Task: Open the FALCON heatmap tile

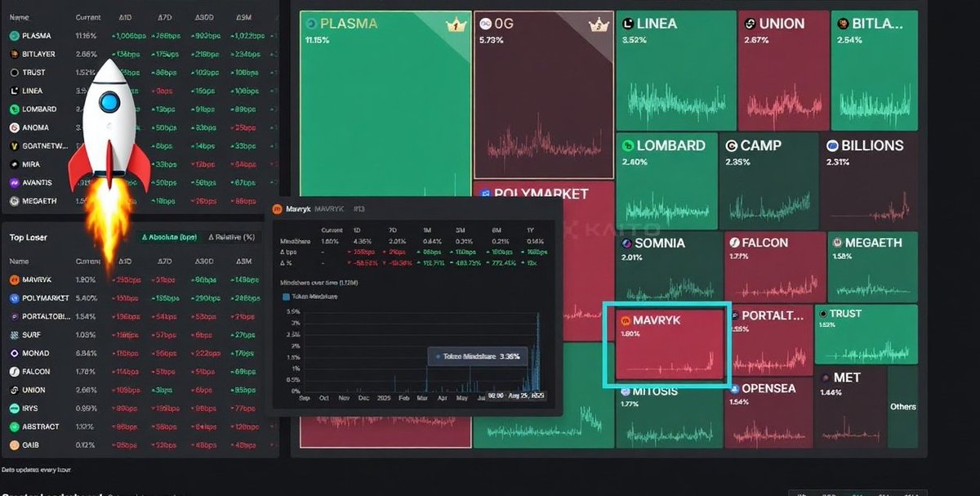Action: 774,266
